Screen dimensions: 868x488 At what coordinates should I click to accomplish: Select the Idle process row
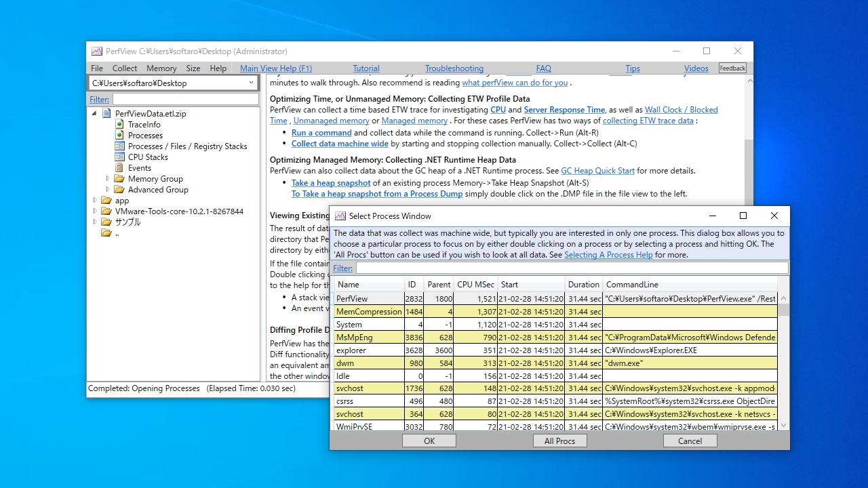click(x=555, y=376)
